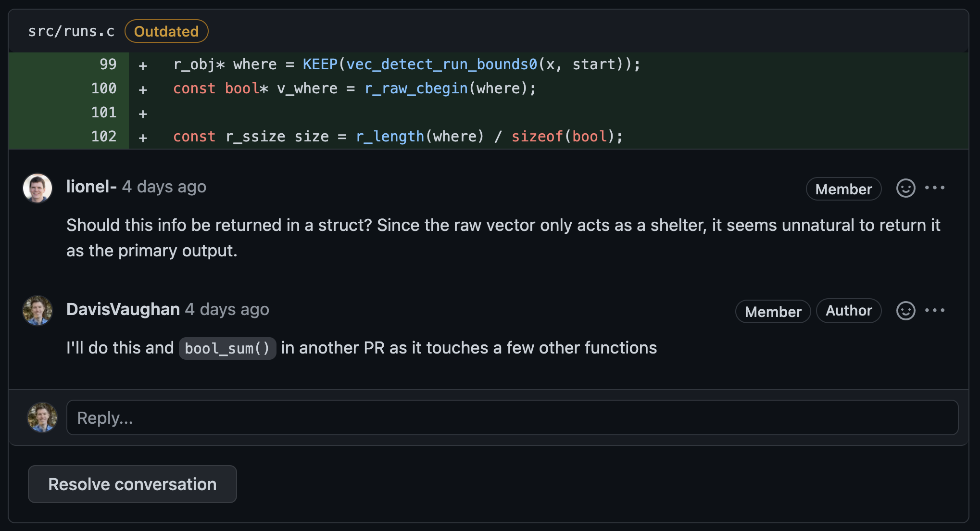The width and height of the screenshot is (980, 531).
Task: Focus the Reply... text field
Action: (x=512, y=417)
